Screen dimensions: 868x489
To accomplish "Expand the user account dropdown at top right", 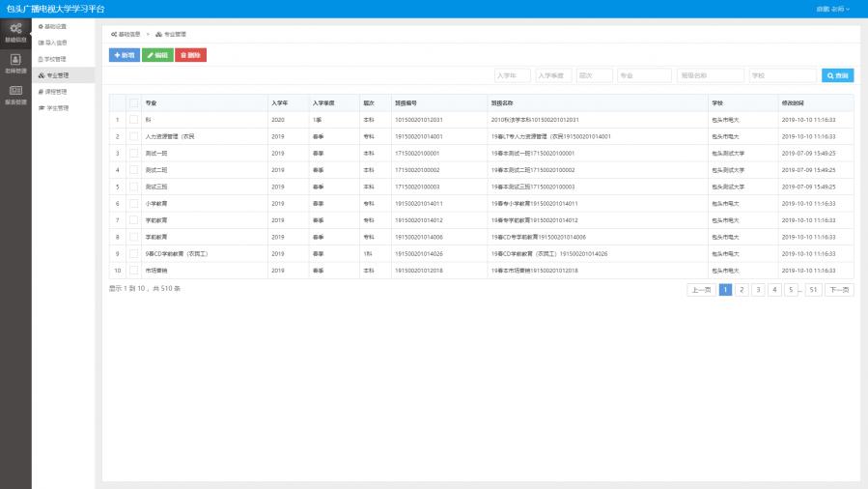I will coord(833,9).
